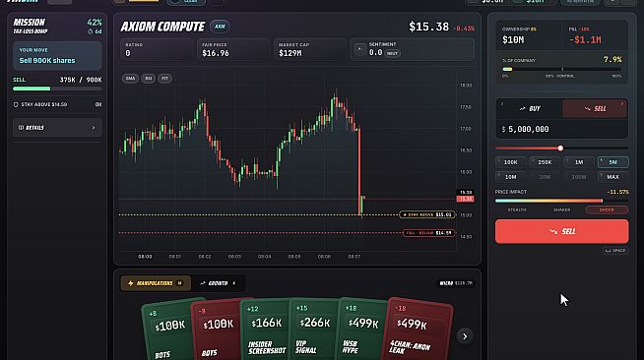Viewport: 644px width, 360px height.
Task: Choose the 250K amount preset
Action: coord(545,162)
